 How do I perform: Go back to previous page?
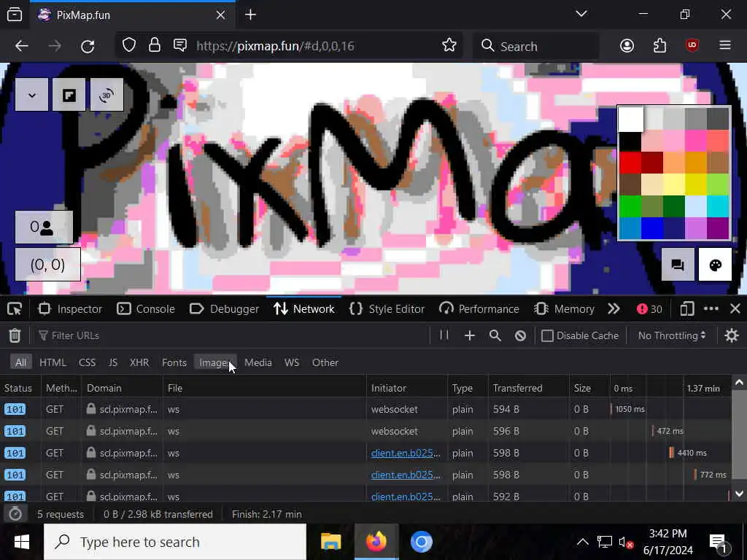pos(22,46)
